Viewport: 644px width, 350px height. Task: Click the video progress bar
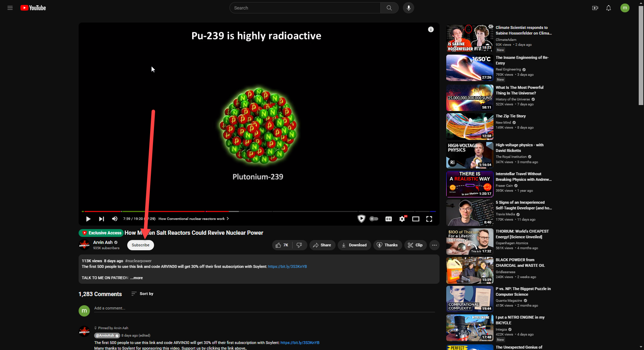point(259,211)
